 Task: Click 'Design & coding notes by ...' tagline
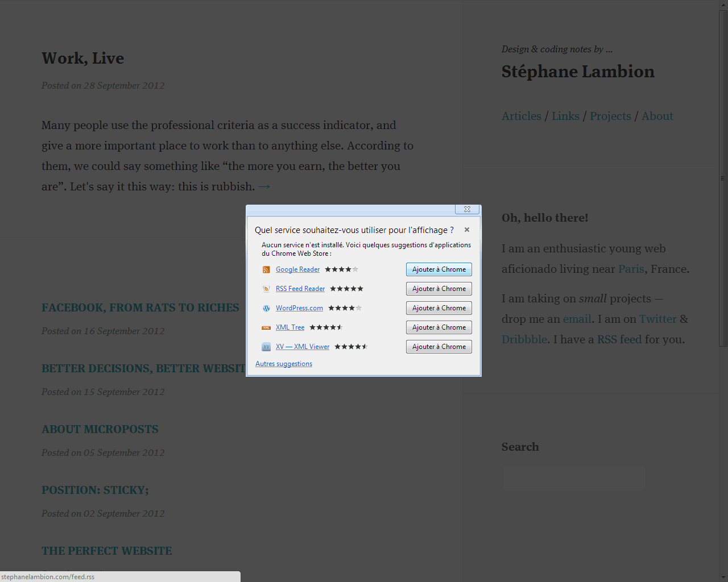pos(557,49)
